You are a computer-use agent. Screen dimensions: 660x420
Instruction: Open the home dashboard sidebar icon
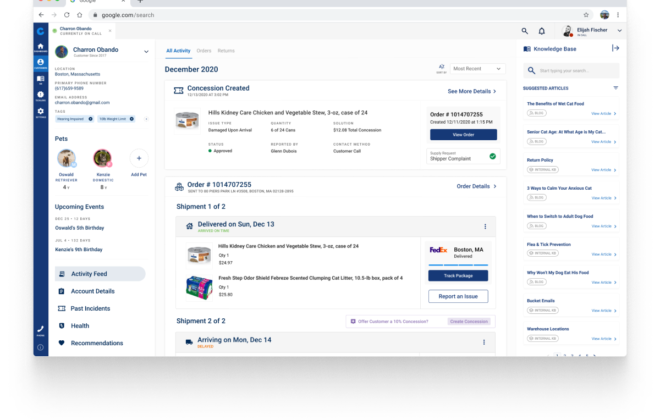coord(40,47)
